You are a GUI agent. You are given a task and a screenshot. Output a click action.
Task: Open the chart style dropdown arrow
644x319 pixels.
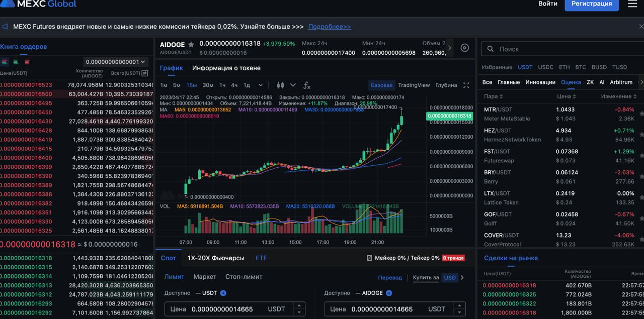click(x=293, y=85)
